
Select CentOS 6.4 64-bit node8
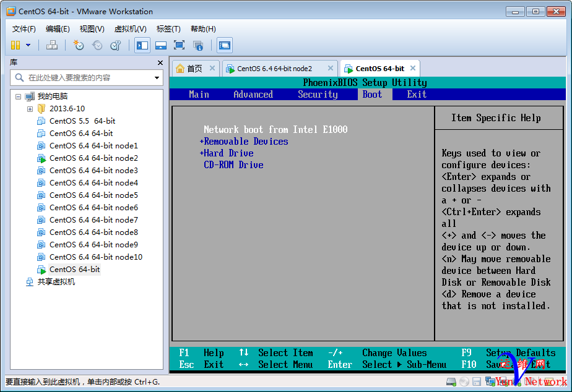pyautogui.click(x=93, y=232)
